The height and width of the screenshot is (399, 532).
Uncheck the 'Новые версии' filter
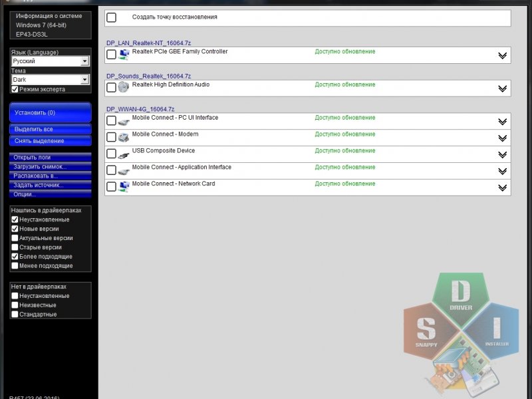(x=15, y=229)
